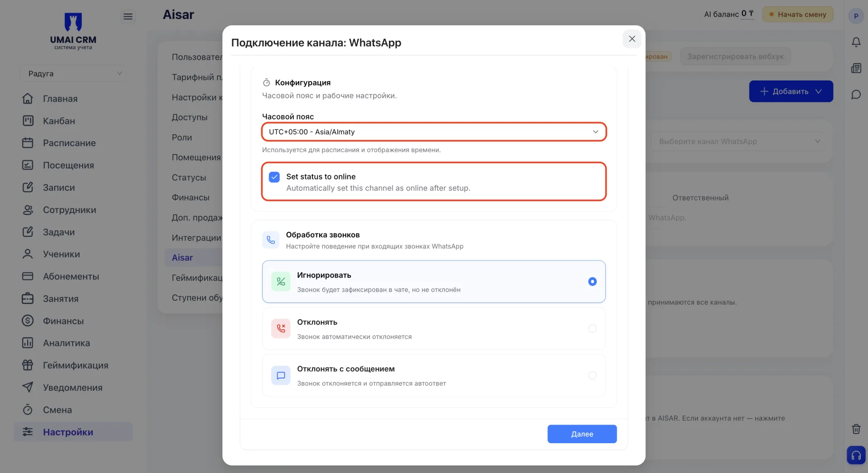Viewport: 868px width, 473px height.
Task: Click the headset support icon
Action: [856, 455]
